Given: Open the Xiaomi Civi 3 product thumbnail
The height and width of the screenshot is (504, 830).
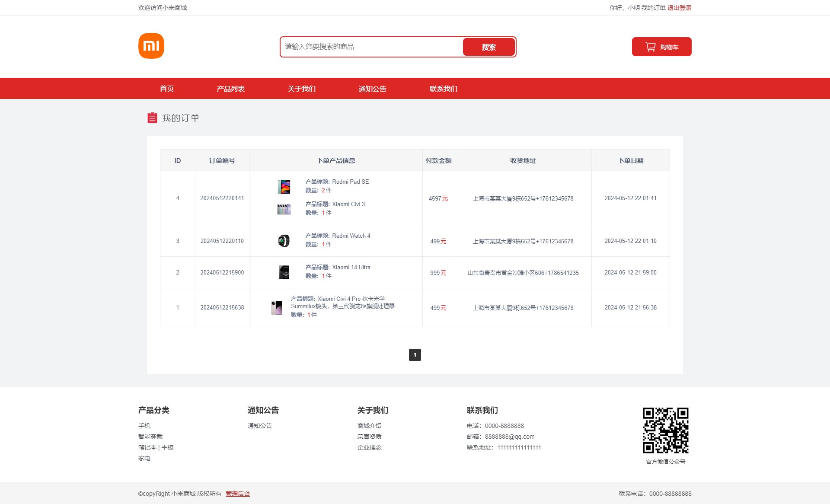Looking at the screenshot, I should click(284, 209).
